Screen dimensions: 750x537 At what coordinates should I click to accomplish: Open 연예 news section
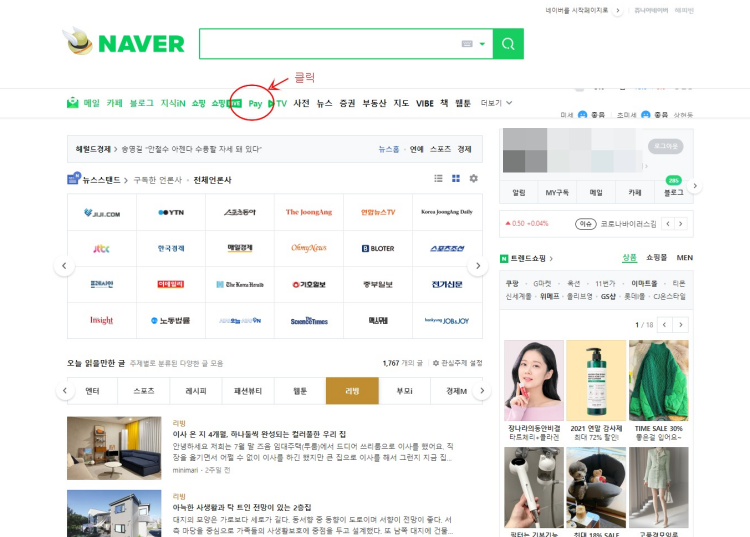point(417,149)
